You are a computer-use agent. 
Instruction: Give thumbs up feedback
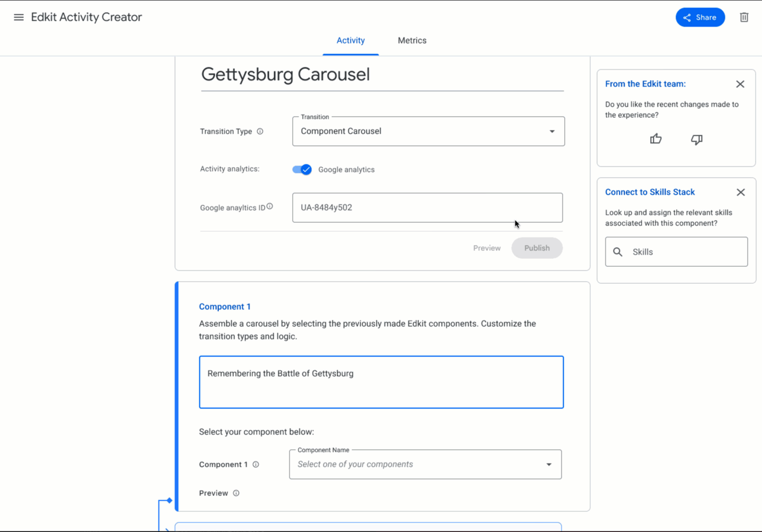coord(656,139)
